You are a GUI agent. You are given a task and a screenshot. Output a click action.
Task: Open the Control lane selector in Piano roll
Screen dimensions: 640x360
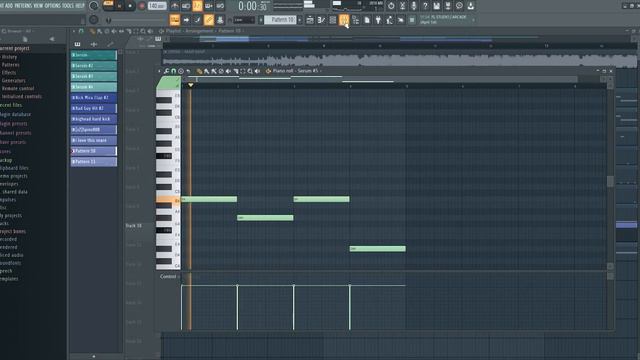[x=169, y=277]
